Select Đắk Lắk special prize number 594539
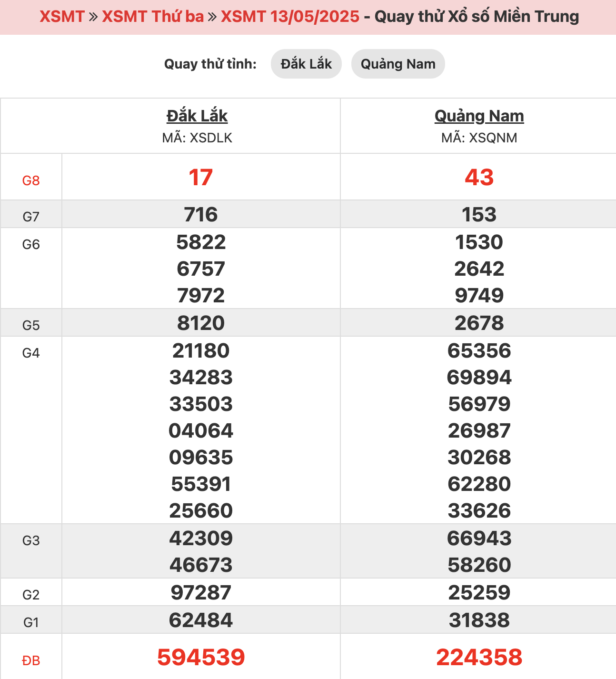 click(x=201, y=657)
